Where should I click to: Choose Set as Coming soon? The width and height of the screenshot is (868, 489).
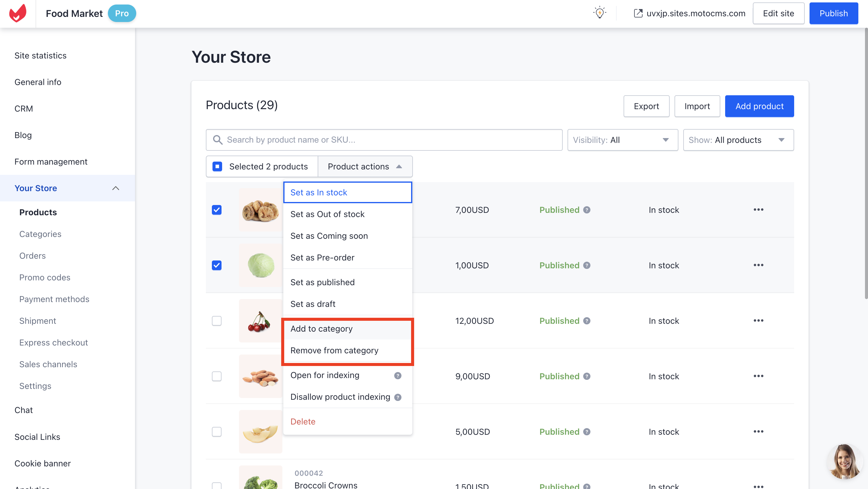point(348,236)
